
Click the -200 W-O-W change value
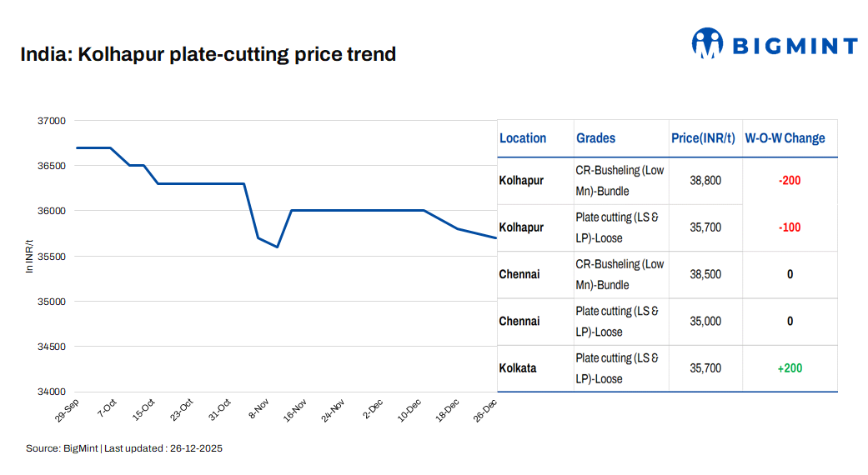(790, 181)
